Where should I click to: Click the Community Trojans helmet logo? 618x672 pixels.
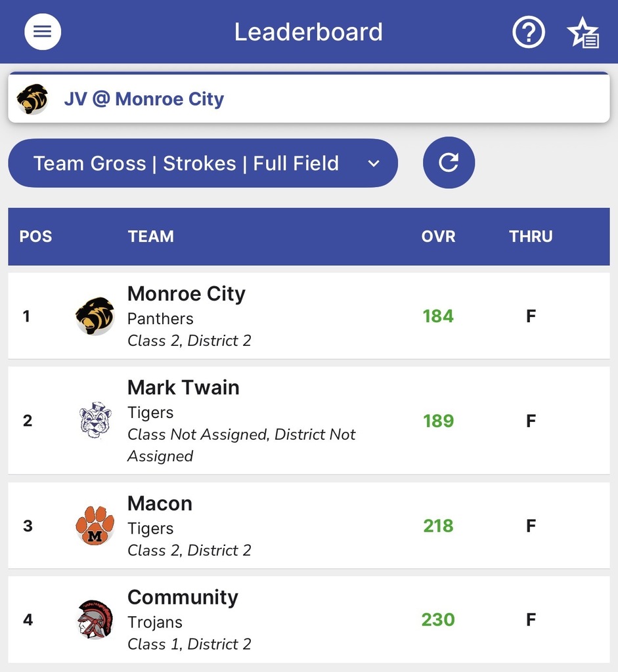tap(95, 619)
